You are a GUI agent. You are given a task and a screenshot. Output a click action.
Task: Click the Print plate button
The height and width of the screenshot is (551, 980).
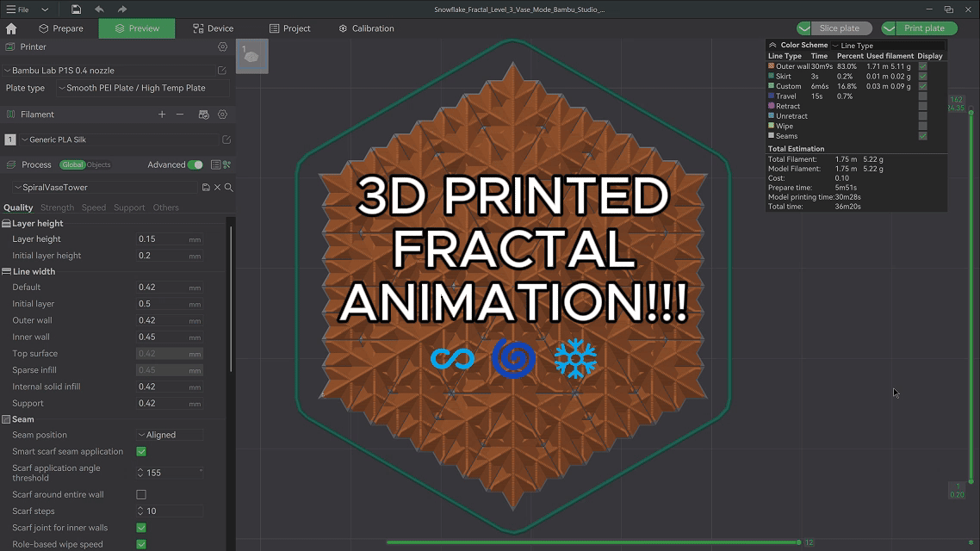coord(927,28)
